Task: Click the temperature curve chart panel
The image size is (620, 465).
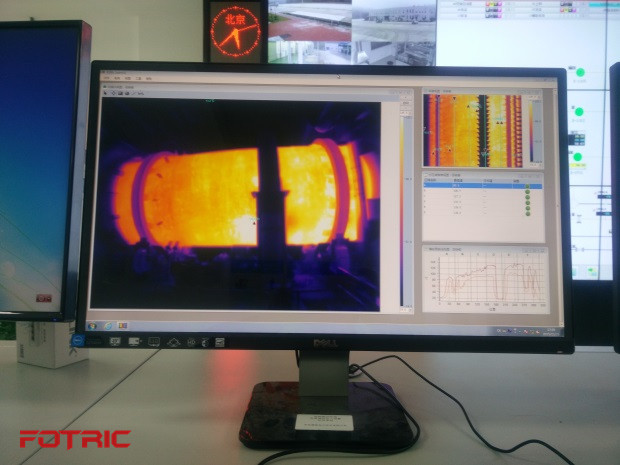Action: [x=486, y=280]
